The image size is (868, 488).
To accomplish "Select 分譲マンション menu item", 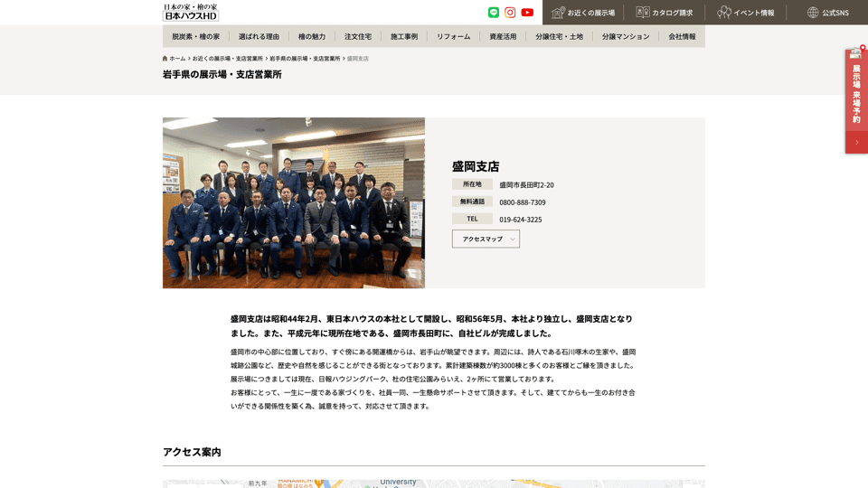I will click(x=626, y=36).
